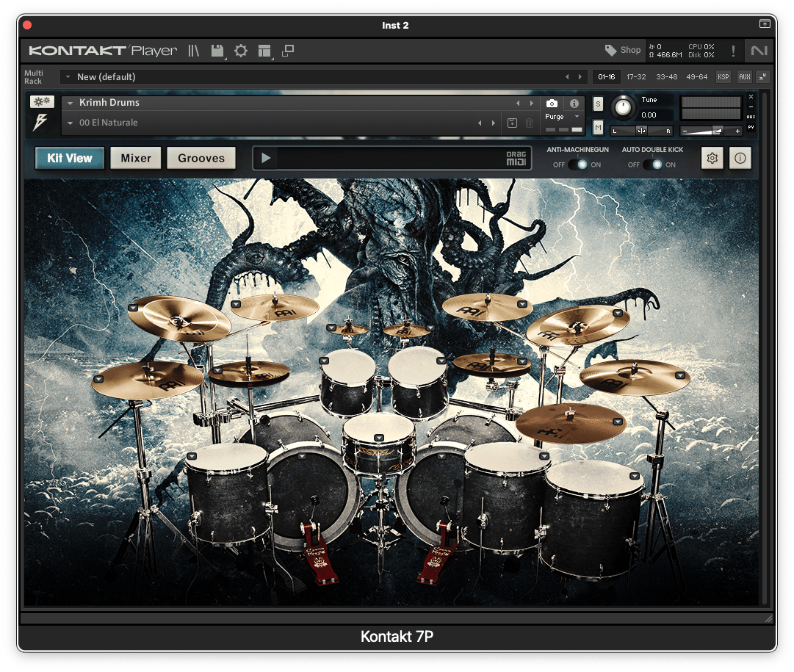Click the L-R pan slider
Viewport: 794px width, 672px height.
coord(641,131)
